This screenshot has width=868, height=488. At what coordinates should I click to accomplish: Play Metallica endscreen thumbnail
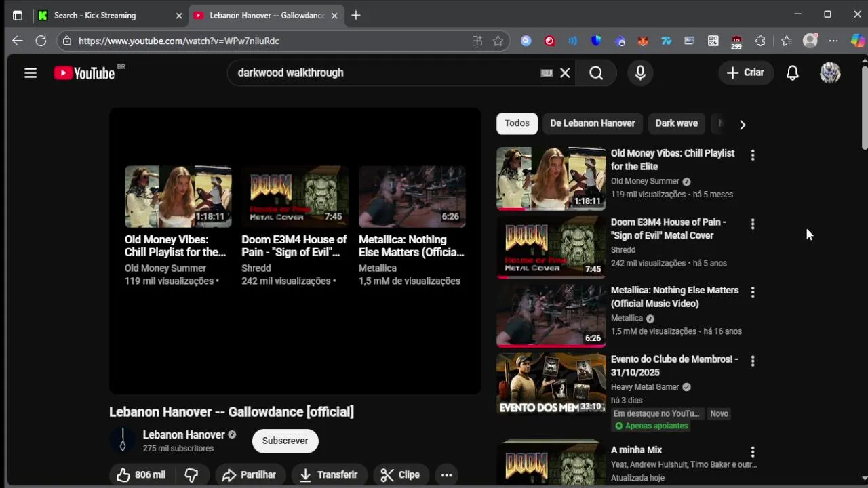point(412,197)
